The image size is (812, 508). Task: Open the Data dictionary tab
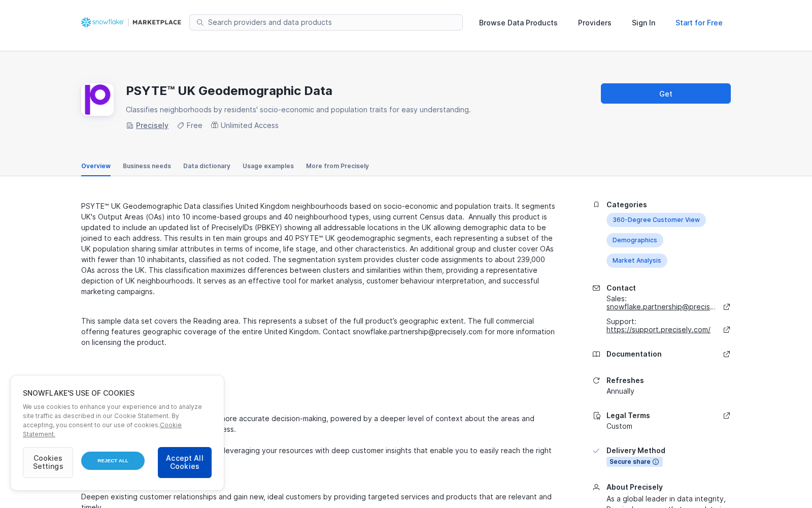pyautogui.click(x=207, y=166)
